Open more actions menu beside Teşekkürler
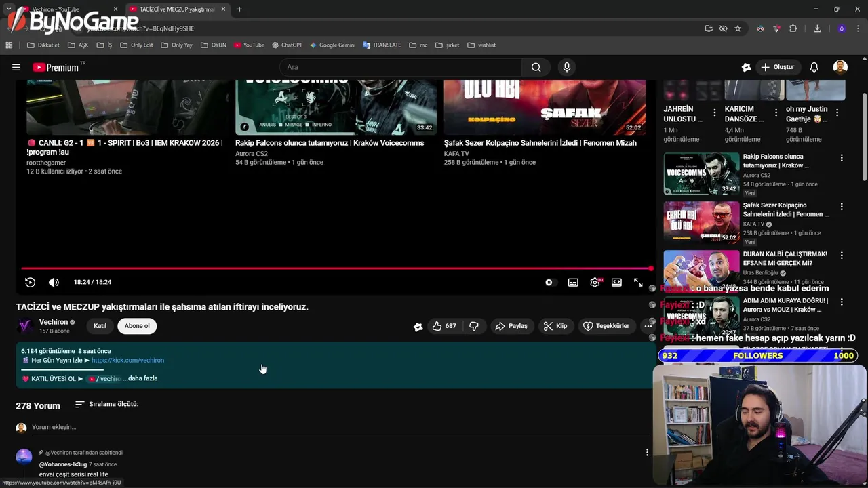Image resolution: width=868 pixels, height=488 pixels. coord(648,326)
